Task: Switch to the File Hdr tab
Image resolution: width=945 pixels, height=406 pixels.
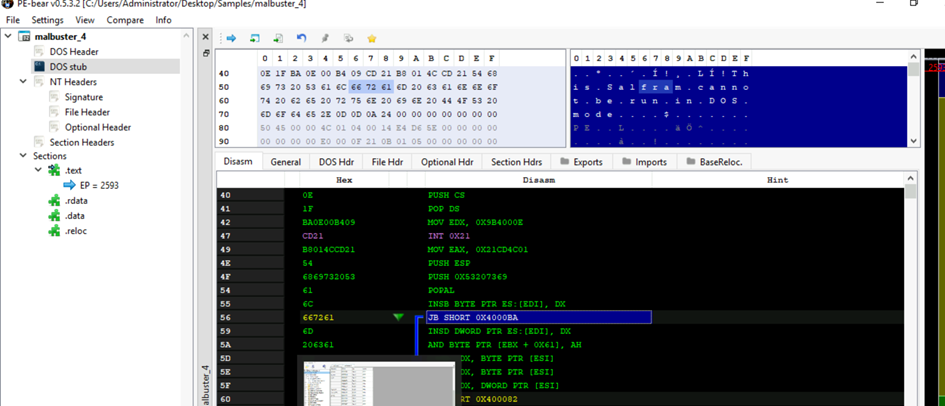Action: (386, 161)
